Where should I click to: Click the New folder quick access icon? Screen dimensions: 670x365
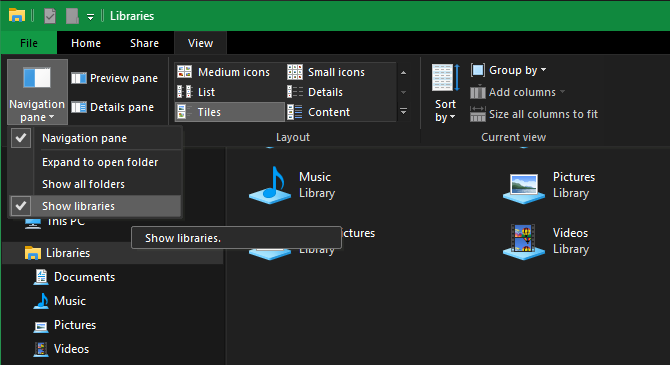pyautogui.click(x=72, y=16)
